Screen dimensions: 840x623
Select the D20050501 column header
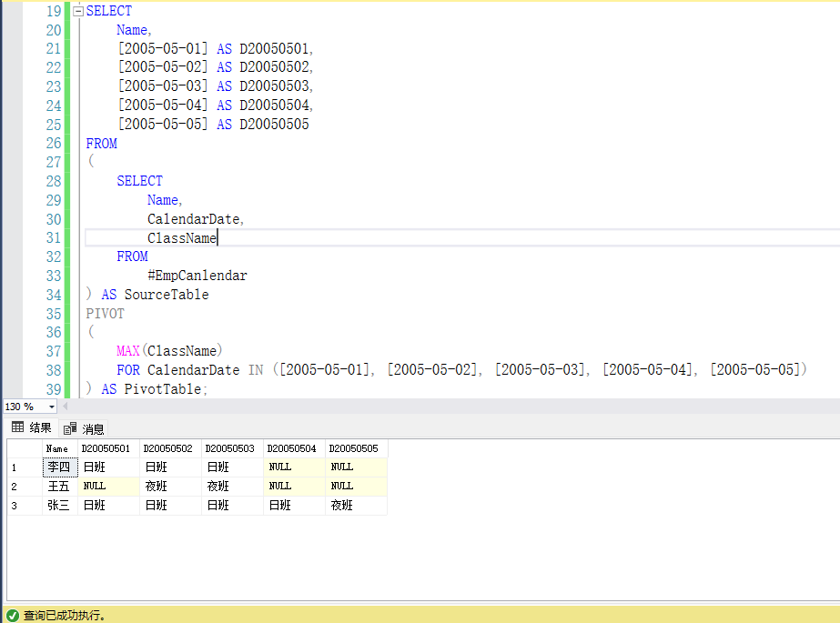point(108,448)
